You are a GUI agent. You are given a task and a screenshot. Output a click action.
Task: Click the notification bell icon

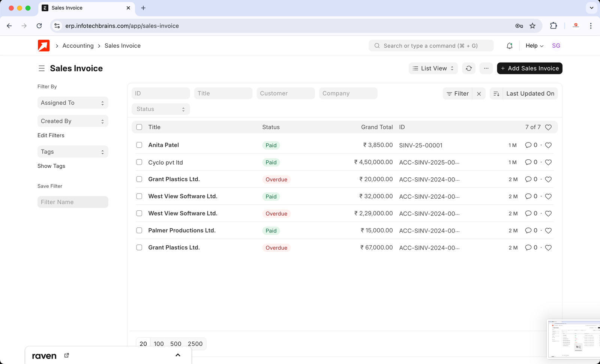point(509,46)
